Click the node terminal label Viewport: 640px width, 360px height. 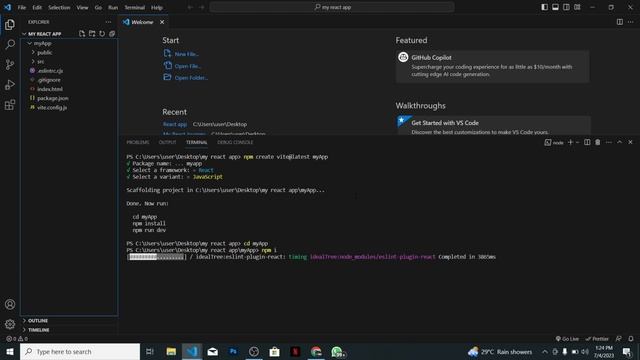click(x=554, y=142)
